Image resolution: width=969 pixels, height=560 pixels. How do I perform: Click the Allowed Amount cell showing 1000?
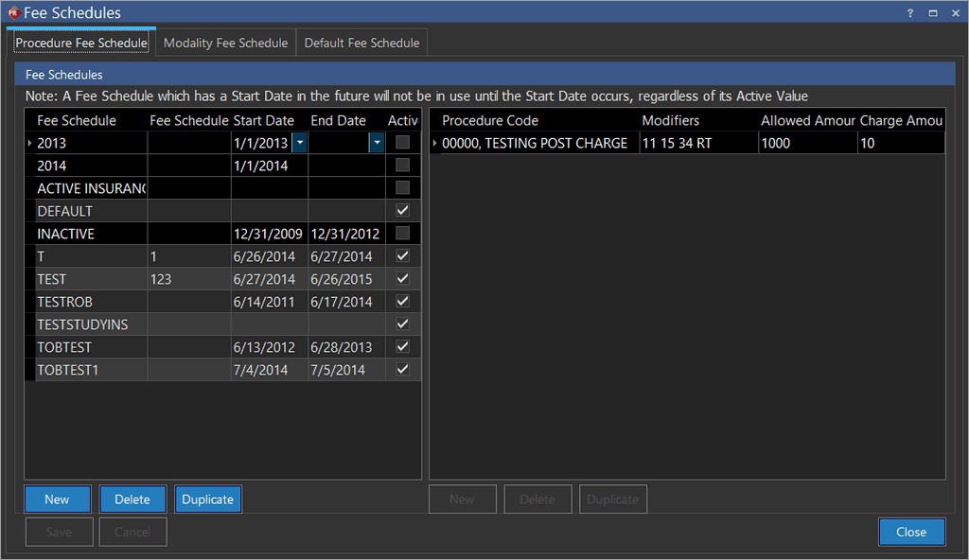[806, 143]
